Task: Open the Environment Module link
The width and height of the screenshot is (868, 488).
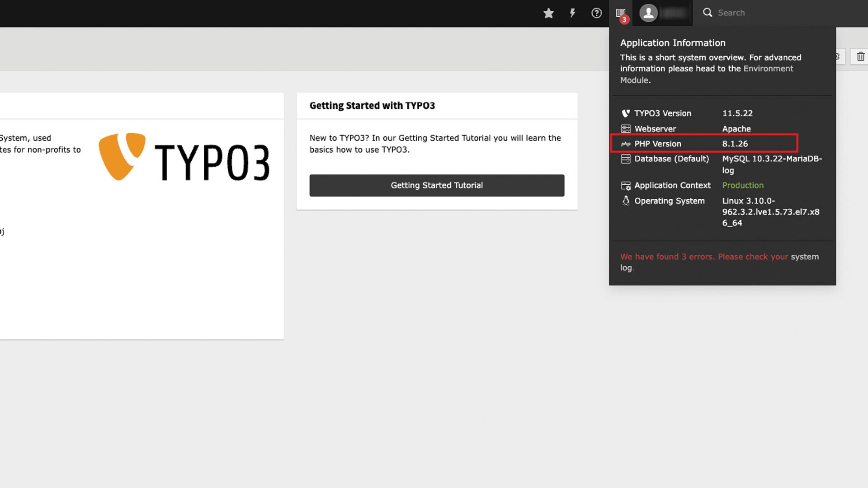Action: 769,68
